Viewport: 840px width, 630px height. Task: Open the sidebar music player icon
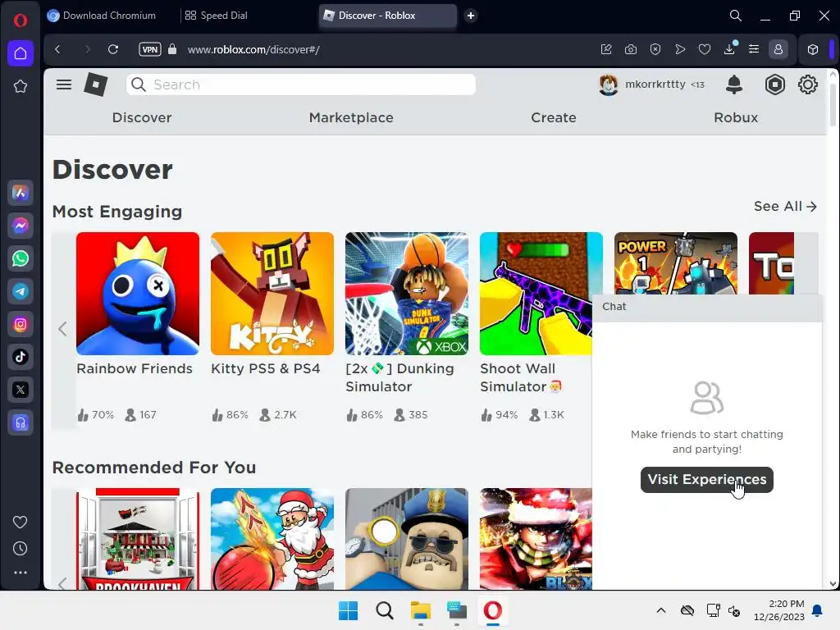[x=21, y=422]
